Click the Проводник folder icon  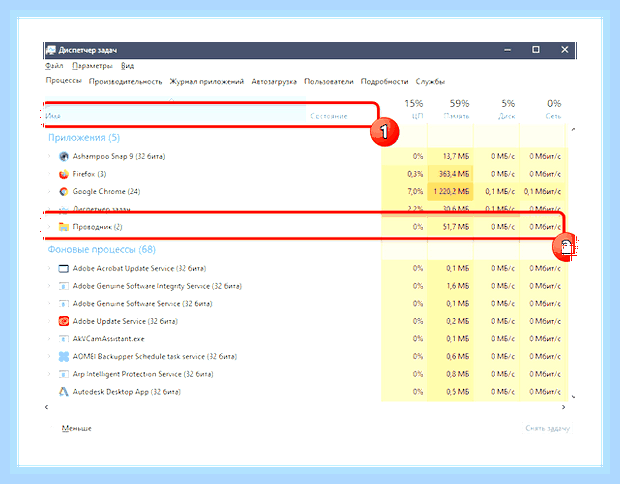tap(64, 227)
